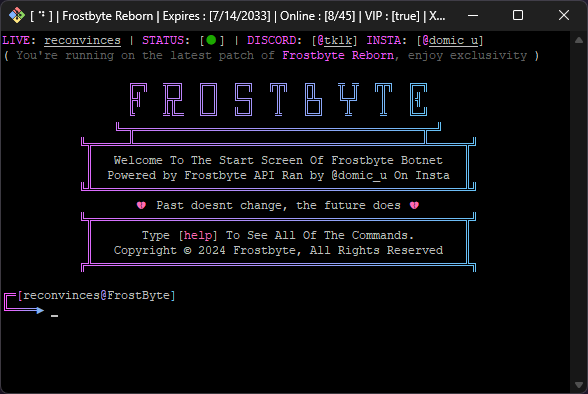Click the Discord handle @tklk
Image resolution: width=588 pixels, height=394 pixels.
pos(335,40)
